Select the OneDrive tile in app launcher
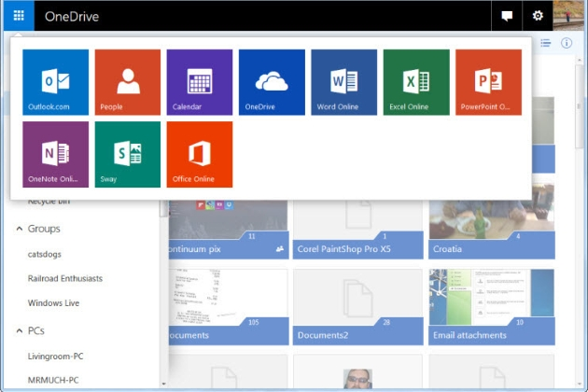Viewport: 588px width, 392px height. (272, 82)
